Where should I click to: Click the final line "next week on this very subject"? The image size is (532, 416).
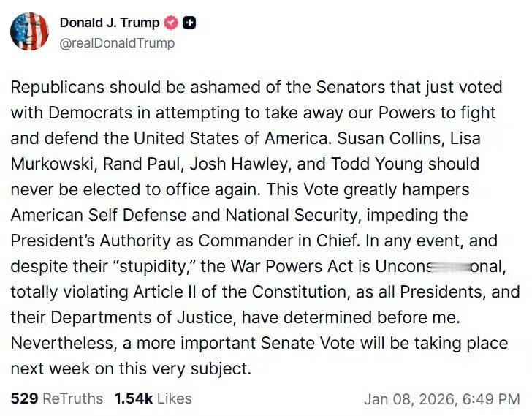tap(131, 368)
